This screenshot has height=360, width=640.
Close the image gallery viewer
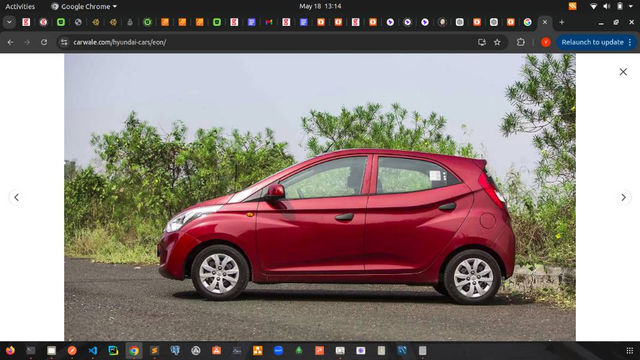coord(623,72)
